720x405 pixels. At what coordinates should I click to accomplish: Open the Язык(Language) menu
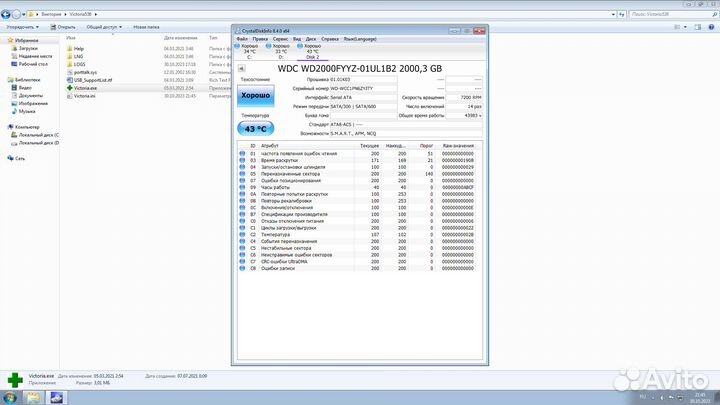pos(360,39)
